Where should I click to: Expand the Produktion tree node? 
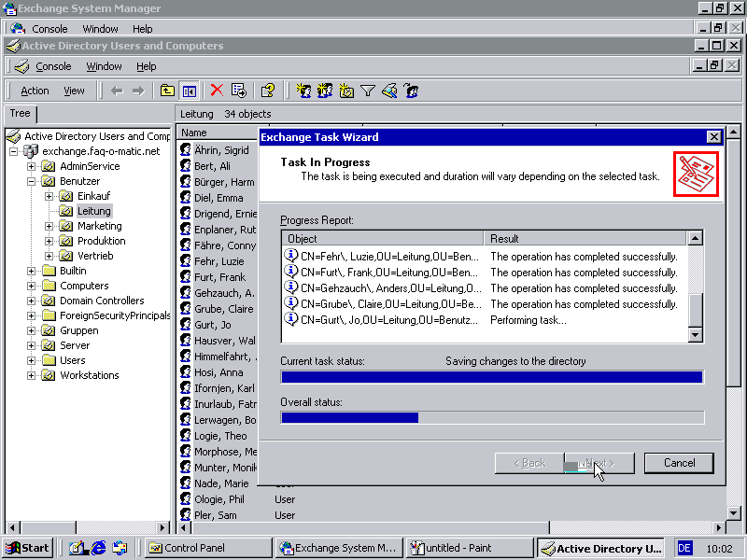49,241
